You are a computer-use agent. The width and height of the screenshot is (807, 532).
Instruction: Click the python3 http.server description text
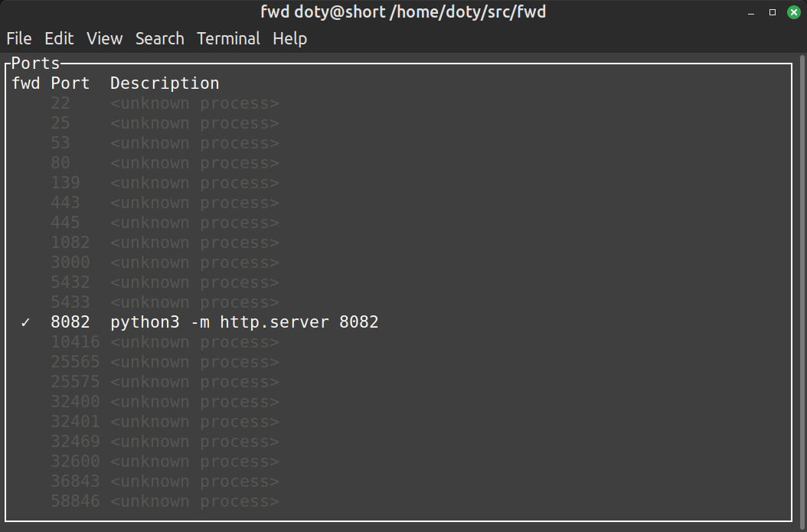pos(245,321)
